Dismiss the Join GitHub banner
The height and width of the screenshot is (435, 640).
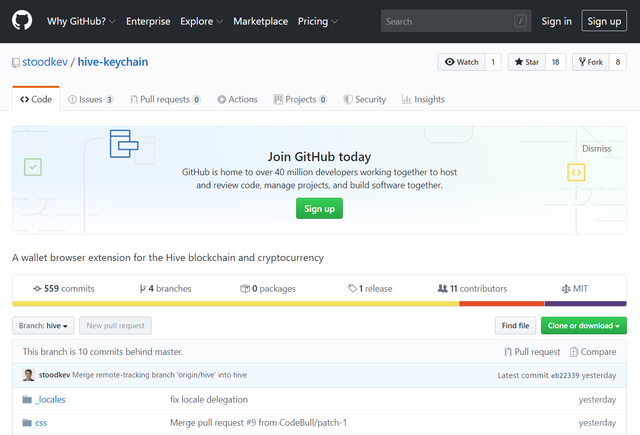pos(596,149)
